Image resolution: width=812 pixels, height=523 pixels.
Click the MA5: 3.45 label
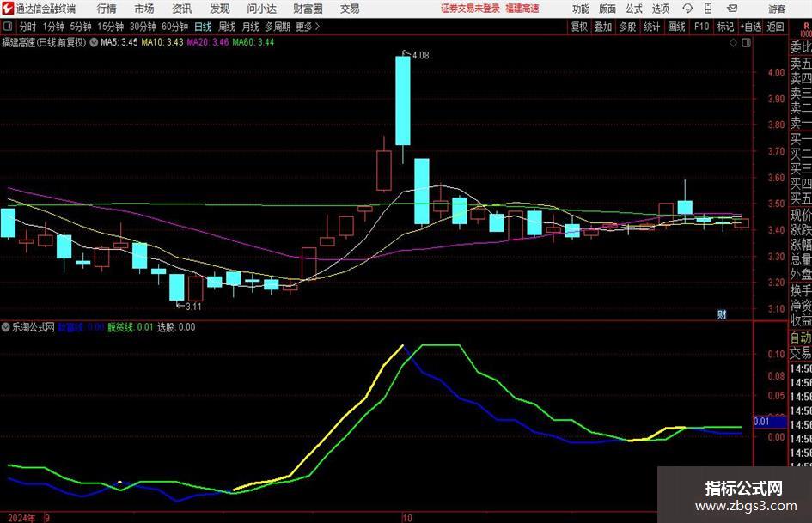(x=119, y=42)
